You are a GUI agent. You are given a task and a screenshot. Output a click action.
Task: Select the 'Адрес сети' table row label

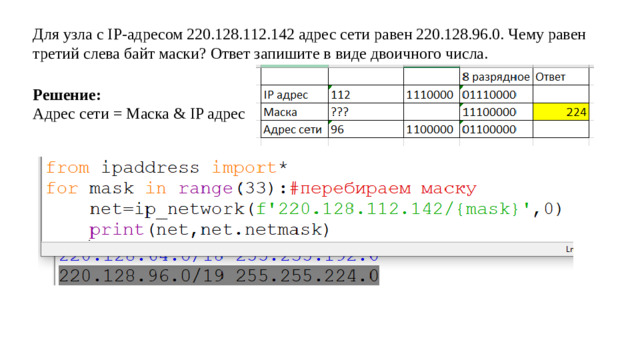click(294, 129)
